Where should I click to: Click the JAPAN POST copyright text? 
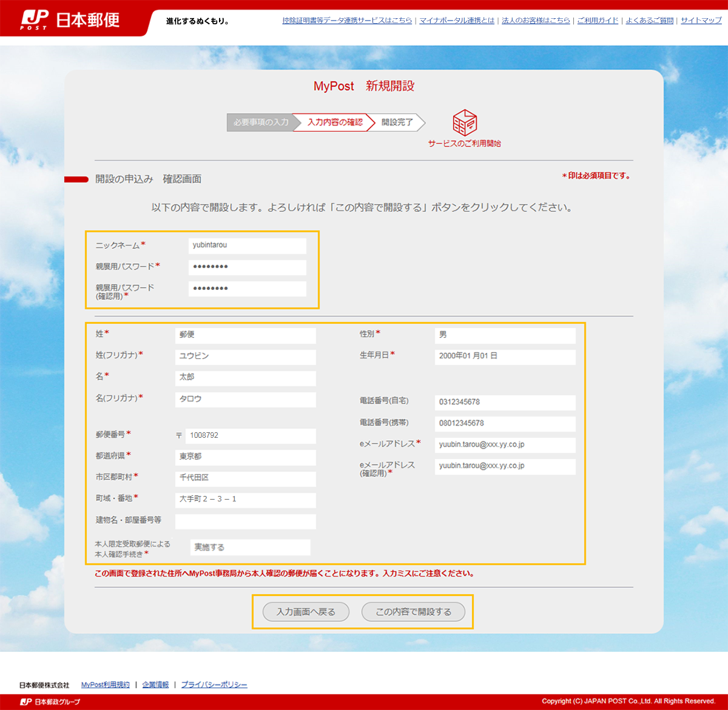coord(629,701)
